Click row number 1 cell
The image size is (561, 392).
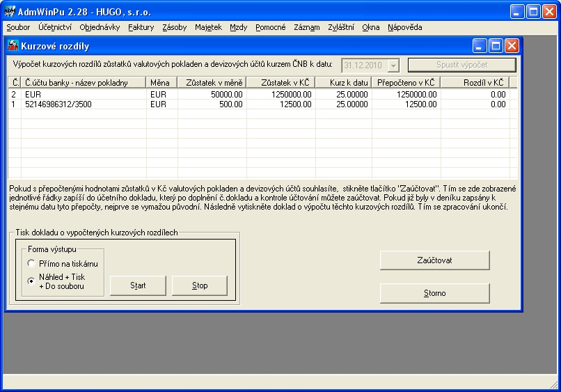click(x=15, y=104)
